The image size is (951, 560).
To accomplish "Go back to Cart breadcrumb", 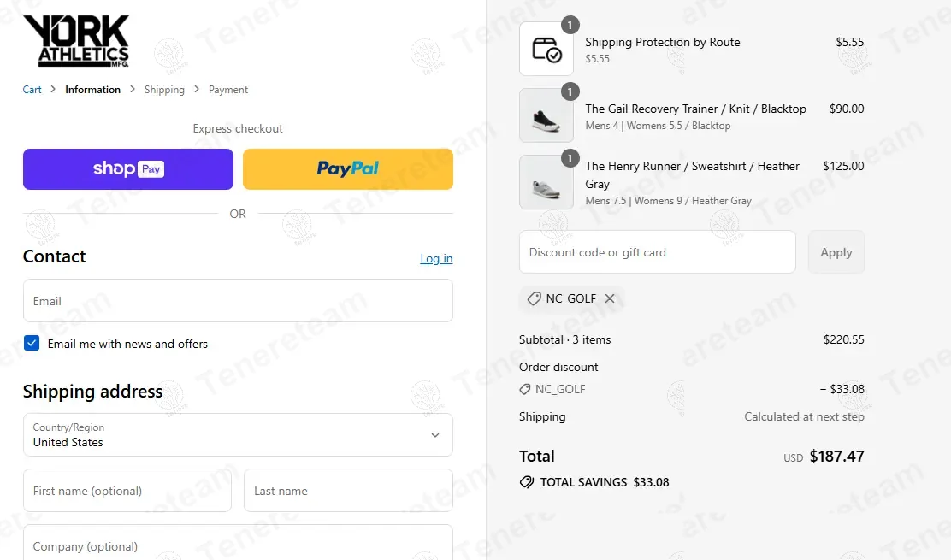I will (32, 90).
